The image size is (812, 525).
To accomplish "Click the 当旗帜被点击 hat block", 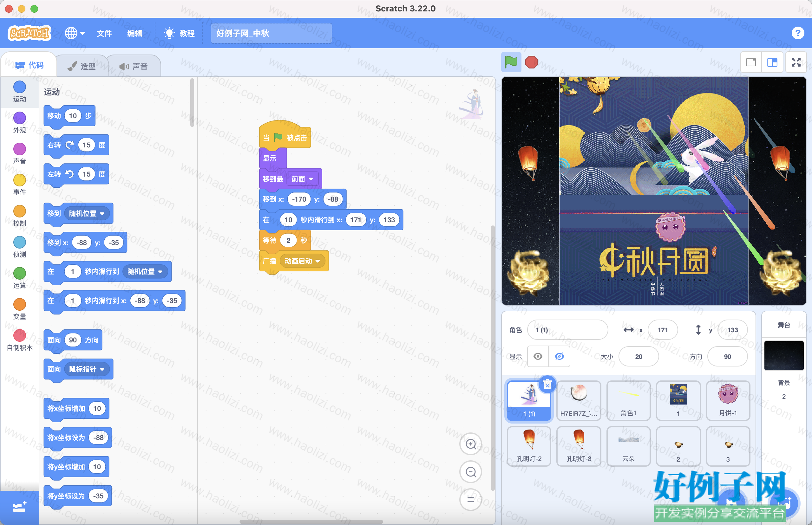I will tap(285, 136).
